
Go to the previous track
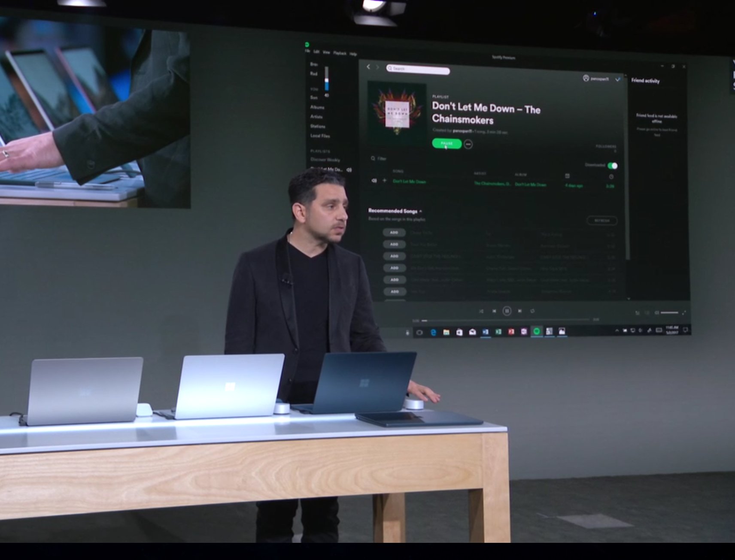point(494,311)
